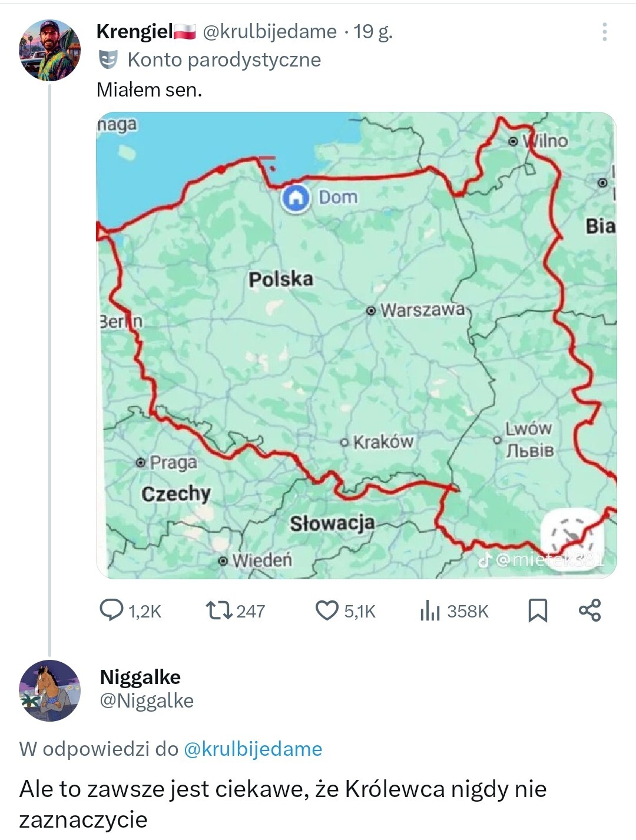
Task: Open the BoJack avatar of Niggalke
Action: click(x=49, y=690)
